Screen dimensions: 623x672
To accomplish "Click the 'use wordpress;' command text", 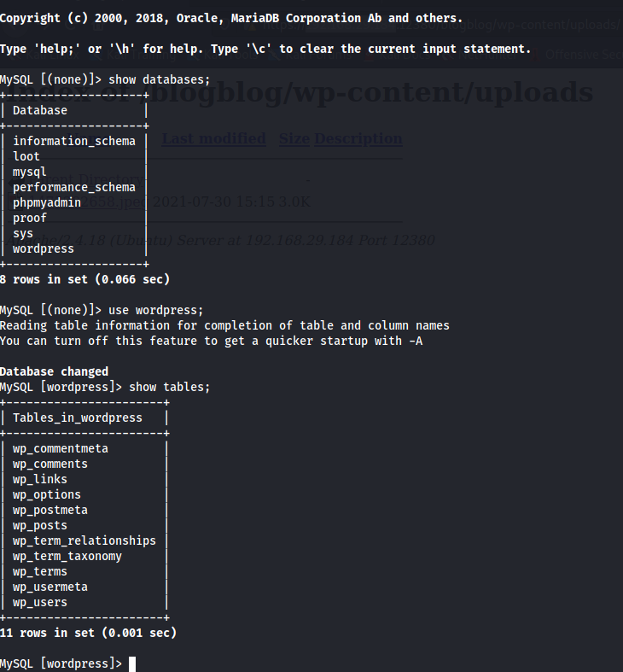I will pyautogui.click(x=155, y=310).
